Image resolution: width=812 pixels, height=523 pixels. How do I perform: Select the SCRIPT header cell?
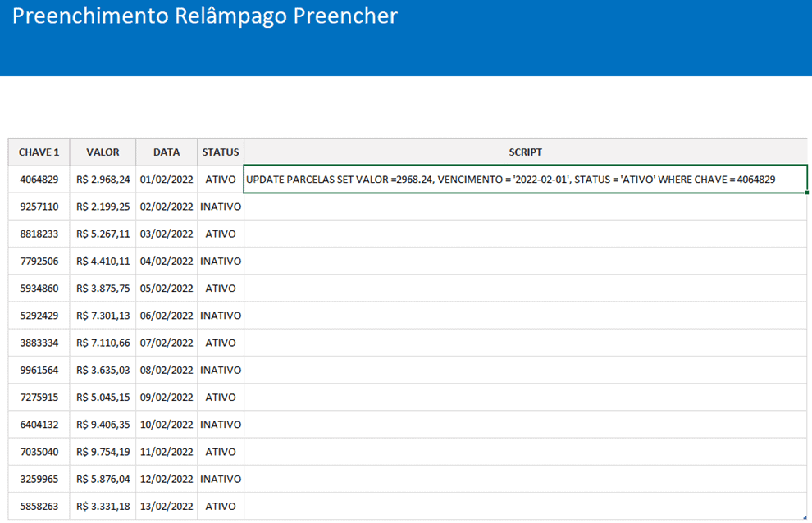[x=525, y=152]
